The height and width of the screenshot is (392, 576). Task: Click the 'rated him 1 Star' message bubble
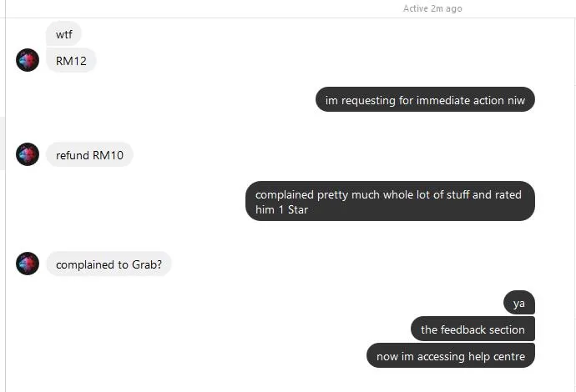pyautogui.click(x=389, y=202)
